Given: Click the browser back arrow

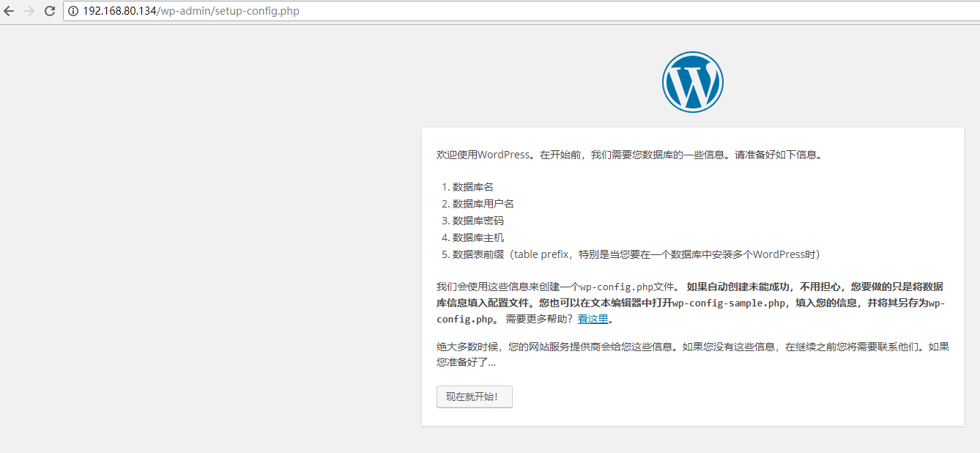Looking at the screenshot, I should click(9, 11).
